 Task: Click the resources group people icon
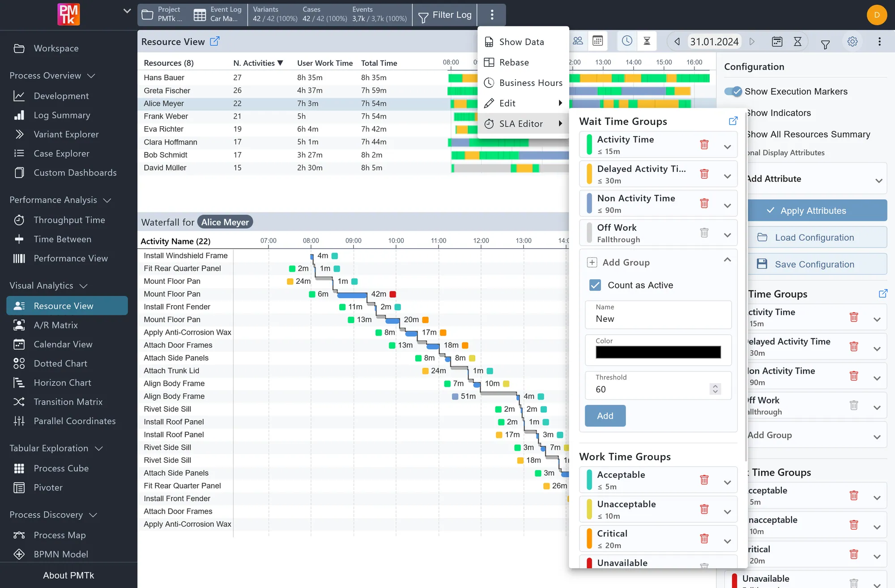coord(578,41)
